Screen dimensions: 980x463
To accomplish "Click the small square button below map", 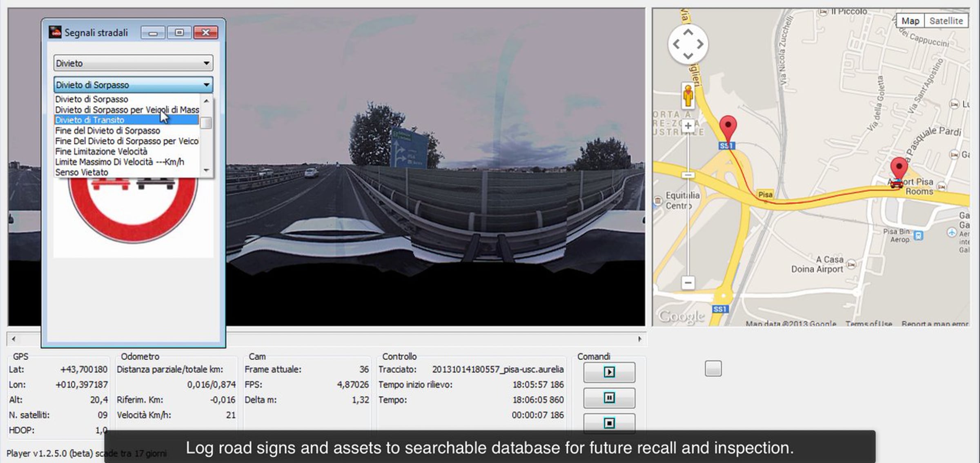I will point(713,368).
